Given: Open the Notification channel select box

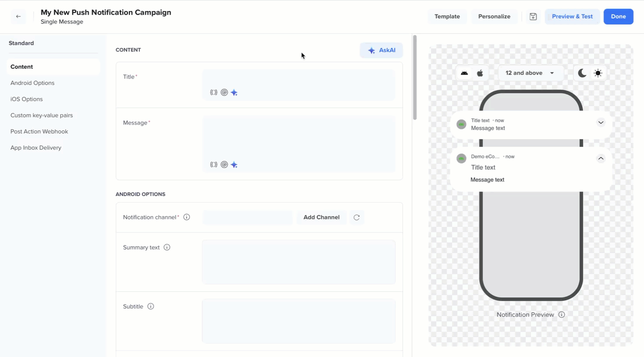Looking at the screenshot, I should [x=248, y=217].
